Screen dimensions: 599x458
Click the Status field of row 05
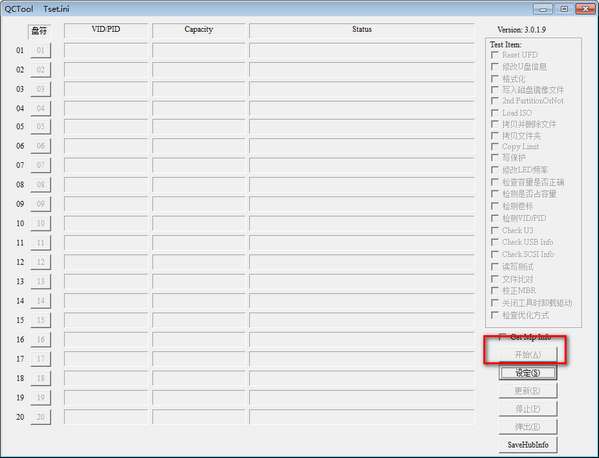point(362,126)
